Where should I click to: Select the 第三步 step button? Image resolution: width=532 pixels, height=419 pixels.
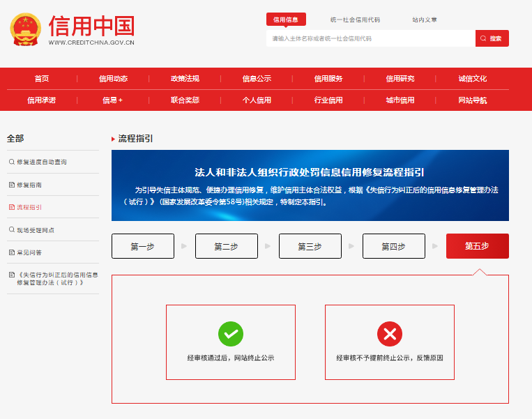pyautogui.click(x=310, y=246)
